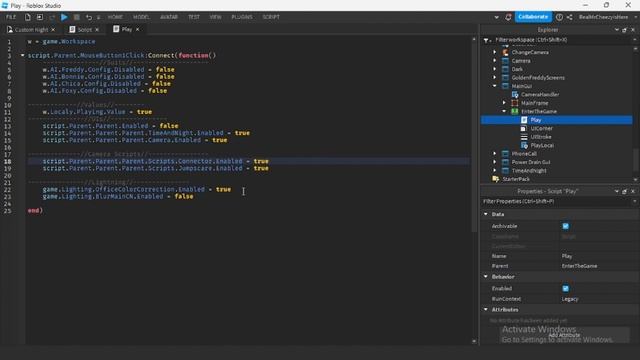This screenshot has height=360, width=640.
Task: Select the UIStroke icon in Explorer
Action: [x=524, y=137]
